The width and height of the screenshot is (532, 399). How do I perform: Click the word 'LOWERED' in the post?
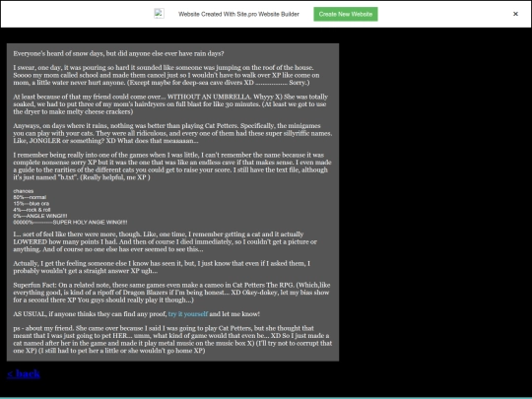(x=31, y=242)
